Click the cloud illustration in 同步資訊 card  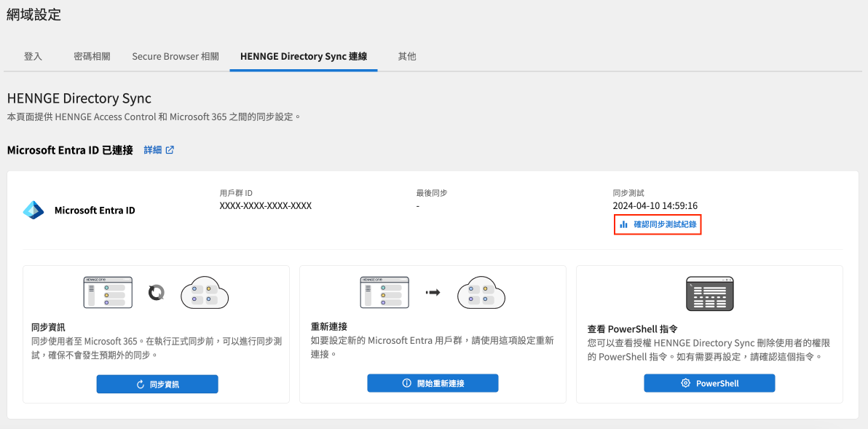click(x=205, y=292)
